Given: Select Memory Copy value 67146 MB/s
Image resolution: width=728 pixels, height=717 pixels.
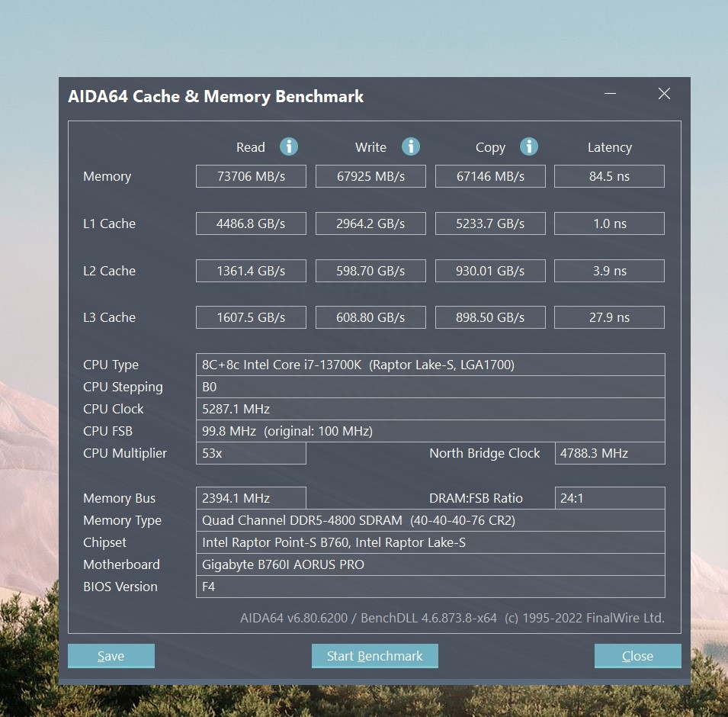Looking at the screenshot, I should pyautogui.click(x=490, y=176).
